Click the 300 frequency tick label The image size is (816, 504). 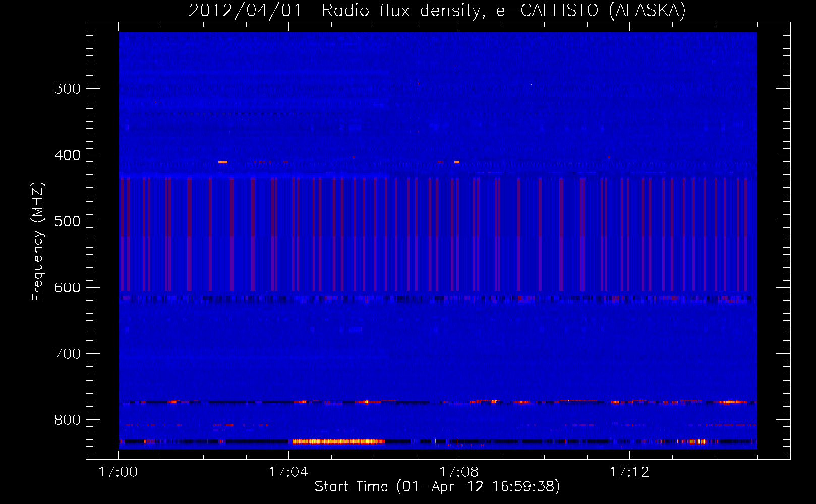(x=68, y=89)
